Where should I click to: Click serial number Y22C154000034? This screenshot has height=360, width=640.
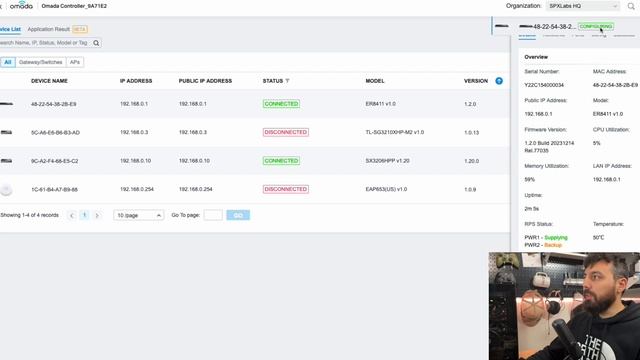coord(544,85)
